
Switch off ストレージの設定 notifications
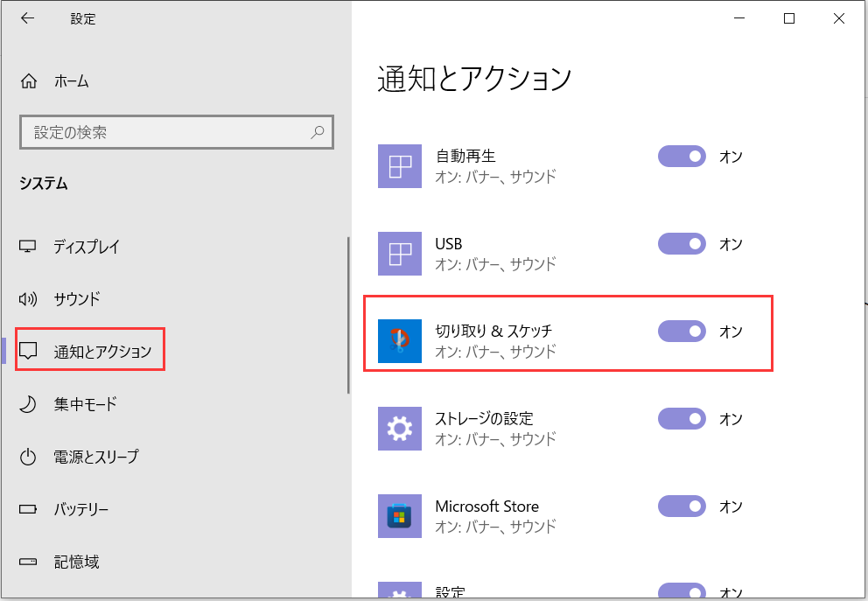(x=682, y=419)
